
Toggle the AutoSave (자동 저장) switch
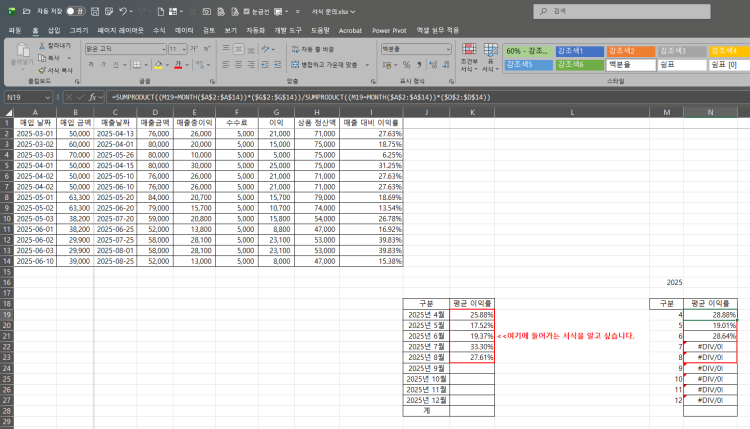pyautogui.click(x=73, y=10)
